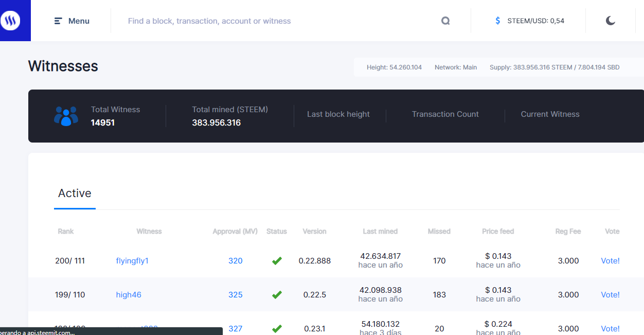Click the Price feed column header
This screenshot has width=644, height=335.
tap(498, 232)
